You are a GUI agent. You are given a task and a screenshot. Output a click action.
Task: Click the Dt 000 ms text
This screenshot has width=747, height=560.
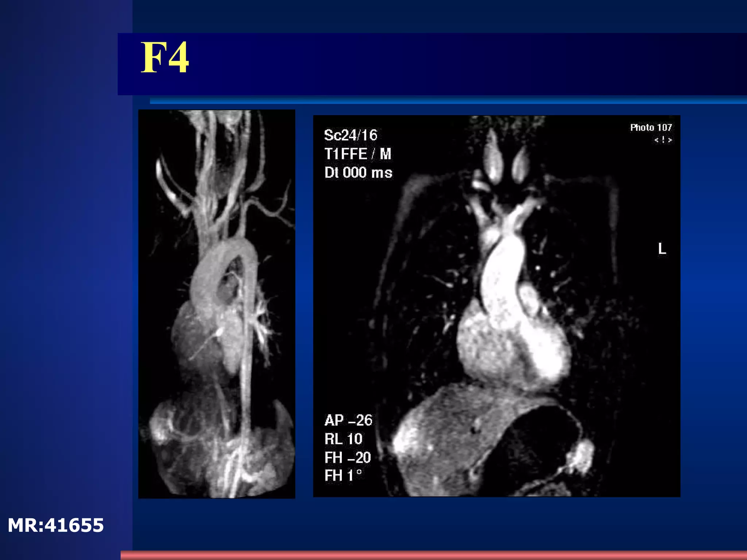358,172
